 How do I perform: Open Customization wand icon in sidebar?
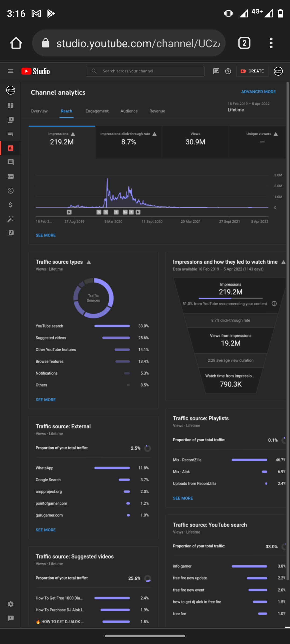click(x=11, y=219)
